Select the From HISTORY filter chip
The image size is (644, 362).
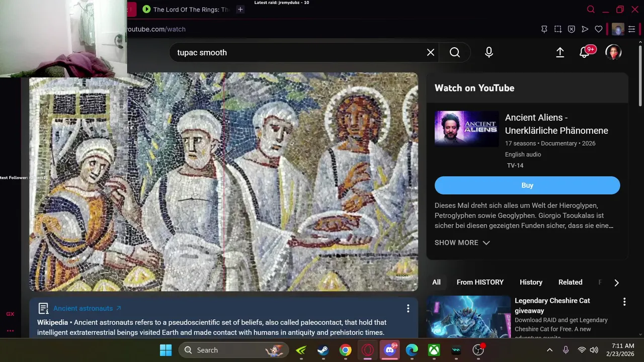(480, 282)
